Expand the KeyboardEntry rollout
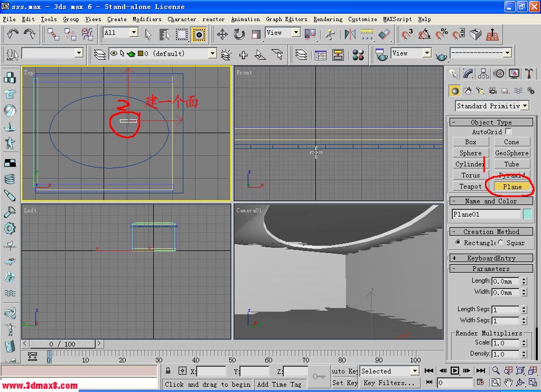 click(491, 258)
